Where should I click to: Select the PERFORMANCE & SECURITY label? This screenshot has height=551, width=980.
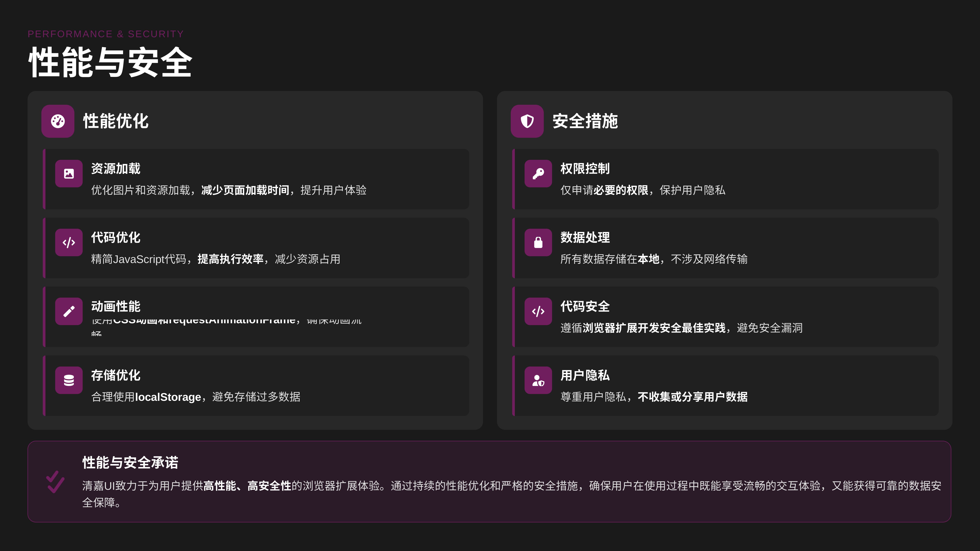tap(105, 34)
